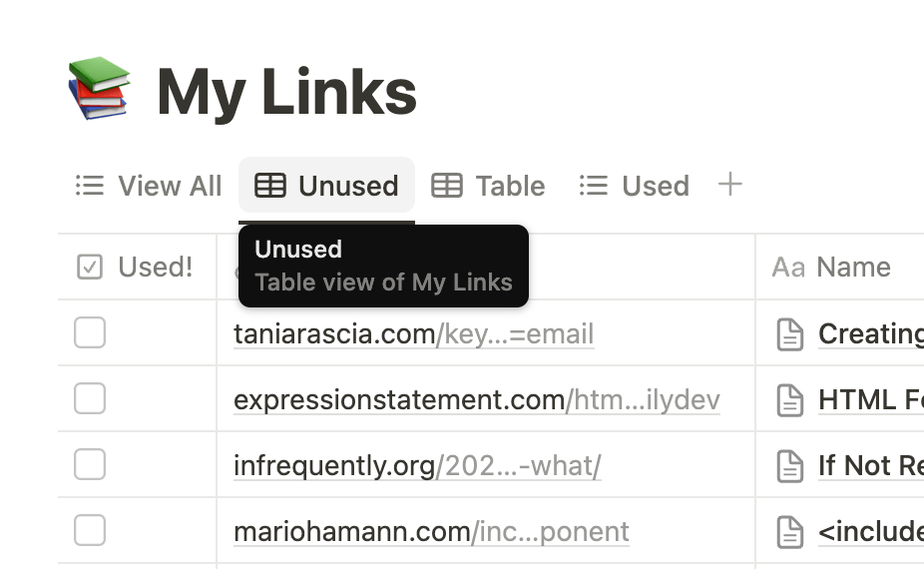Image resolution: width=924 pixels, height=569 pixels.
Task: Add a new view with plus icon
Action: [730, 185]
